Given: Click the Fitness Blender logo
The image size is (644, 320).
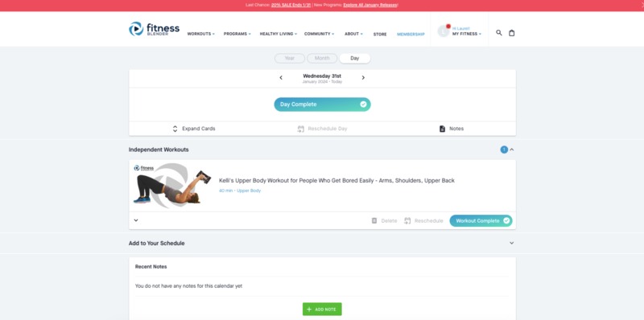Looking at the screenshot, I should [x=154, y=29].
